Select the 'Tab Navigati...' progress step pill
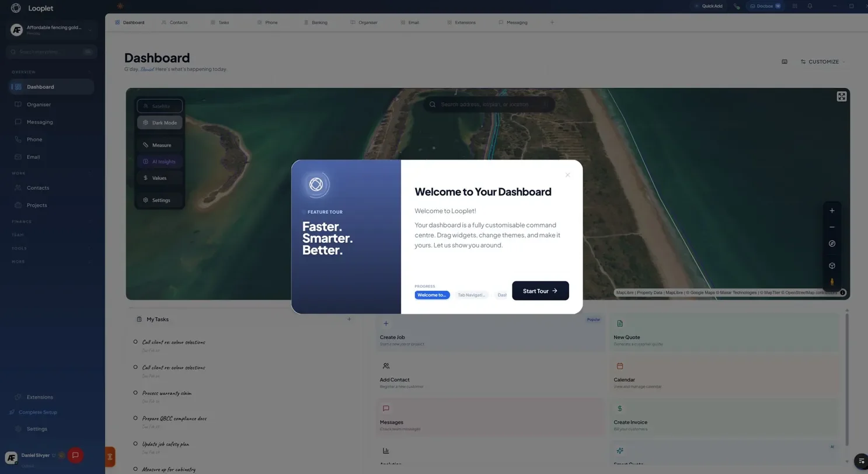Image resolution: width=868 pixels, height=474 pixels. 472,295
